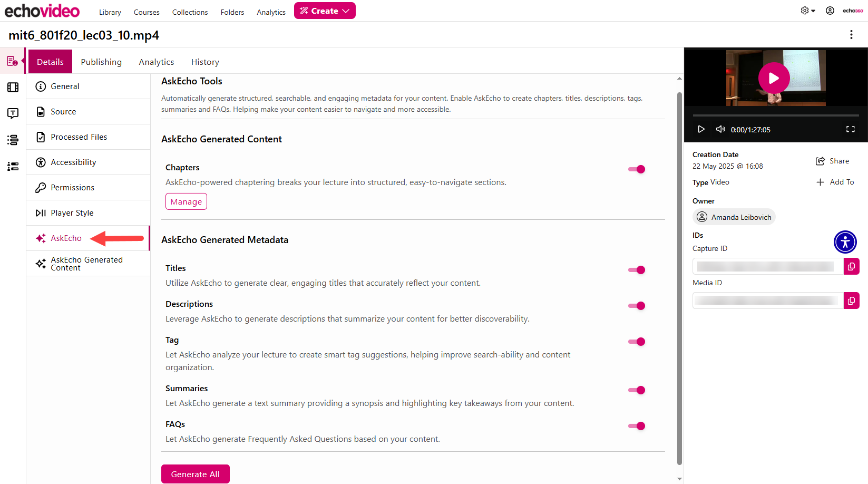Toggle the FAQs switch
This screenshot has height=484, width=868.
637,426
